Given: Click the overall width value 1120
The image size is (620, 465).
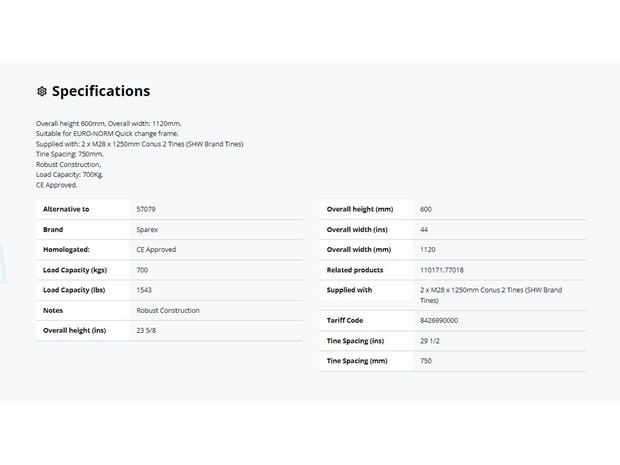Looking at the screenshot, I should [x=428, y=250].
